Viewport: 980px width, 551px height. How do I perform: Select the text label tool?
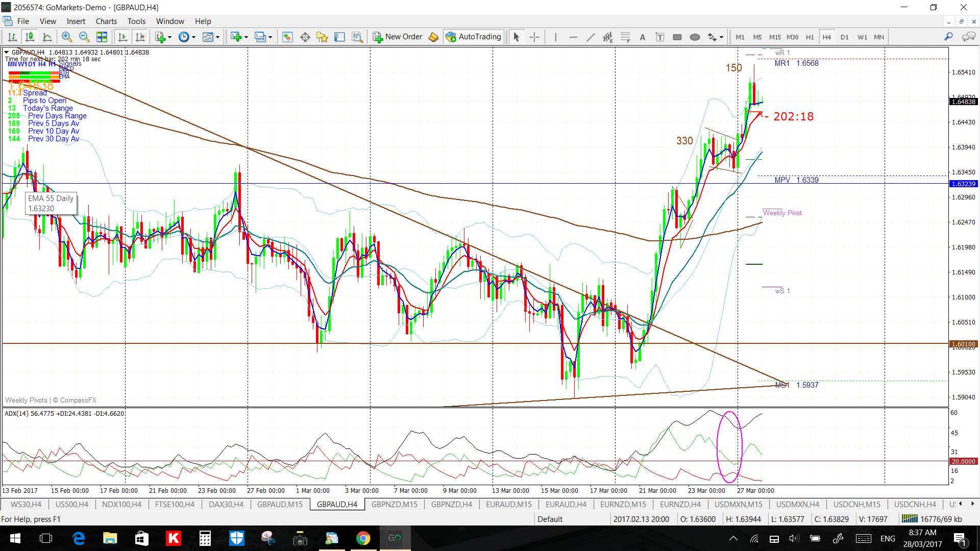click(x=659, y=37)
